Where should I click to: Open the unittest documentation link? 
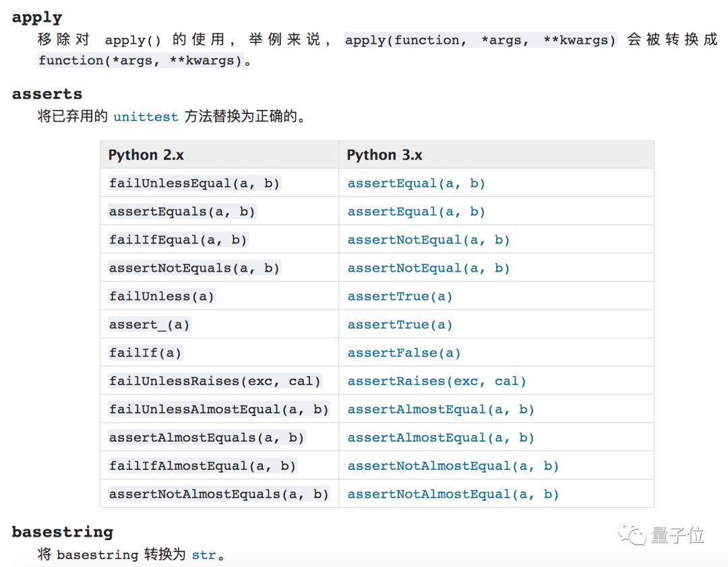(x=146, y=117)
